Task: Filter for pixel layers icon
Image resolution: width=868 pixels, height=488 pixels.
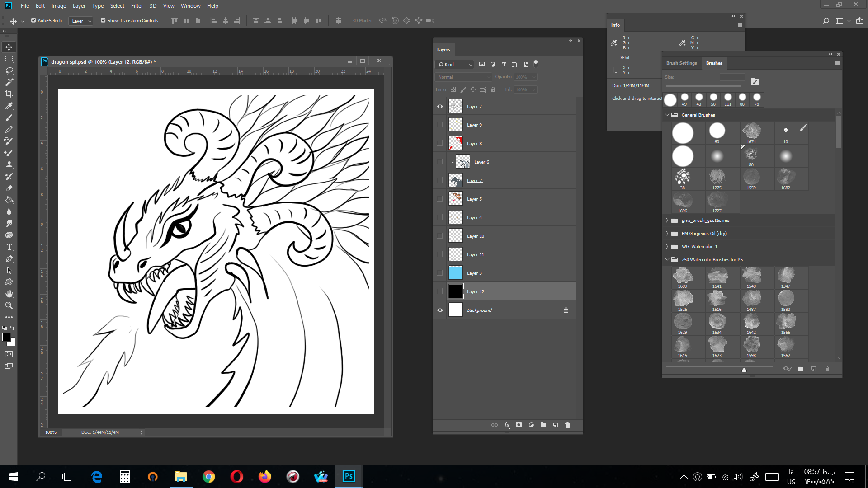Action: tap(482, 65)
